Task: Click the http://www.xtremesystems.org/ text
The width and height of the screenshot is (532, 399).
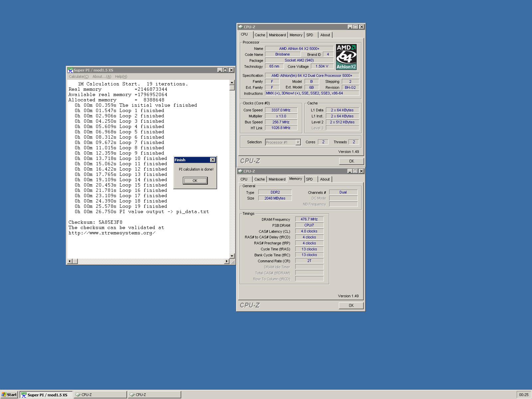Action: 112,233
